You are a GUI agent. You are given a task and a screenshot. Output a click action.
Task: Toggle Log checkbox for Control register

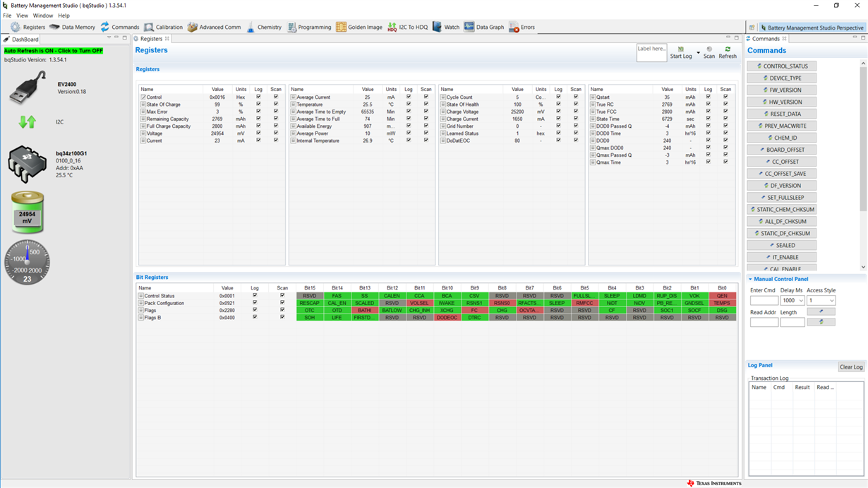pos(258,97)
